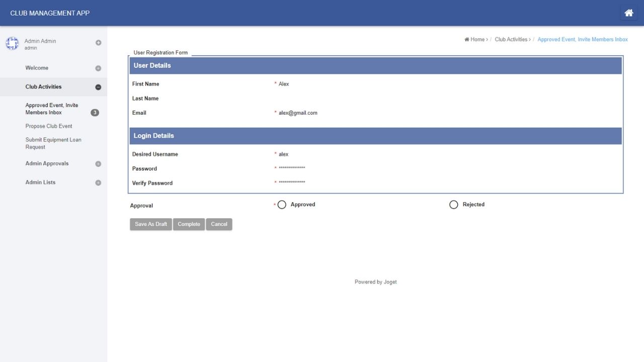Click the Admin Admin profile avatar
The height and width of the screenshot is (362, 644).
[x=12, y=44]
